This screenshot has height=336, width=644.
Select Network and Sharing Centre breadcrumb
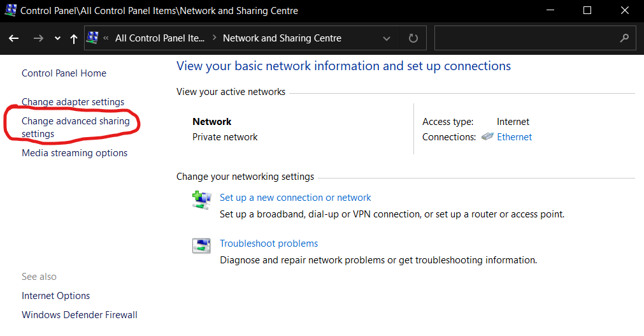point(282,38)
